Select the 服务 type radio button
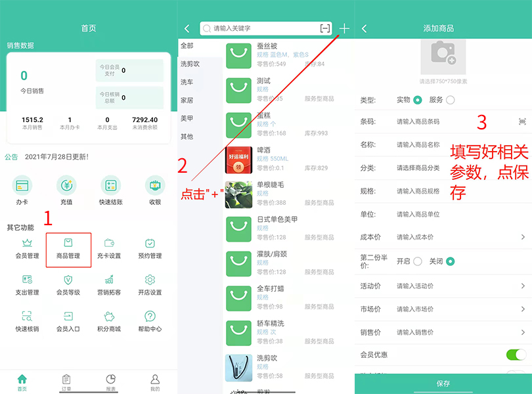Viewport: 532px width, 394px height. (x=450, y=100)
